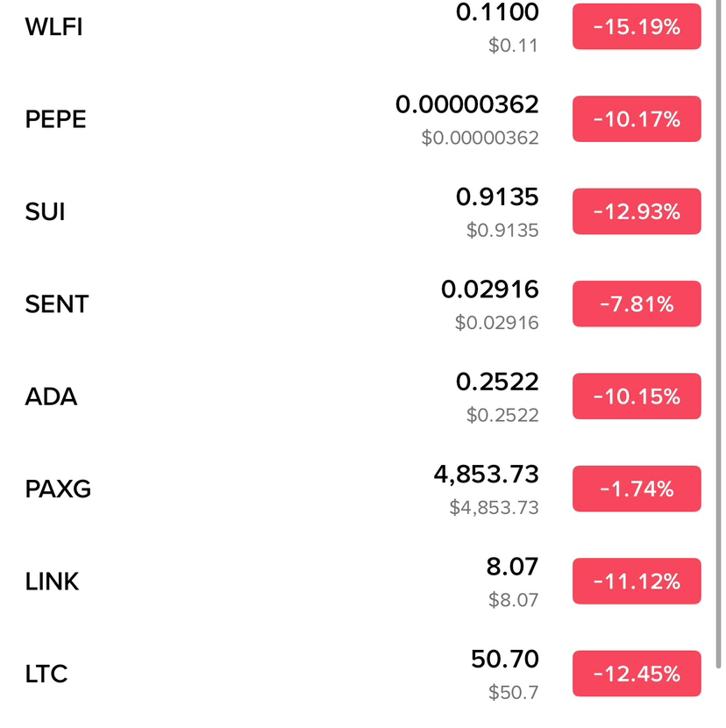This screenshot has height=728, width=726.
Task: Tap the ADA -10.15% change badge
Action: point(637,396)
